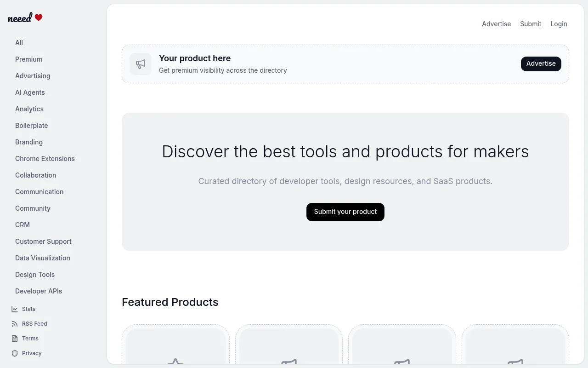Open Terms via the document icon
This screenshot has height=368, width=588.
pyautogui.click(x=15, y=338)
